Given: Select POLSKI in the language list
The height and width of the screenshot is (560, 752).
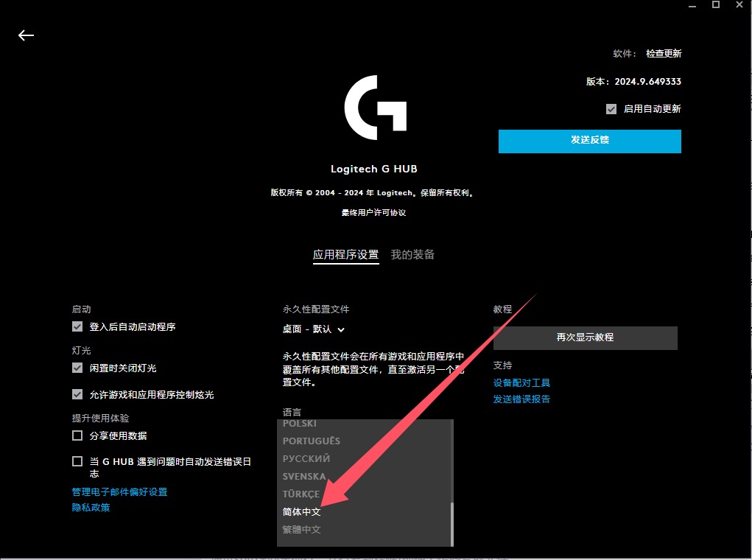Looking at the screenshot, I should pos(299,424).
